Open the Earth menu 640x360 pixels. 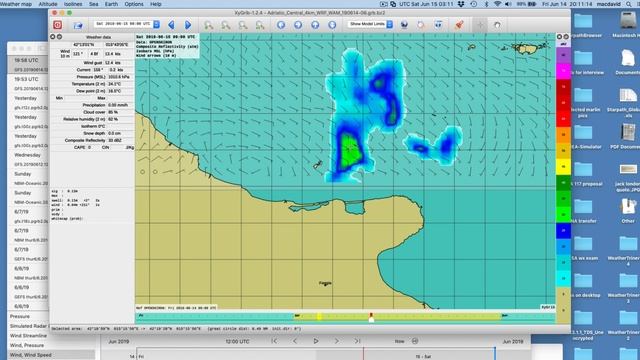pyautogui.click(x=111, y=4)
